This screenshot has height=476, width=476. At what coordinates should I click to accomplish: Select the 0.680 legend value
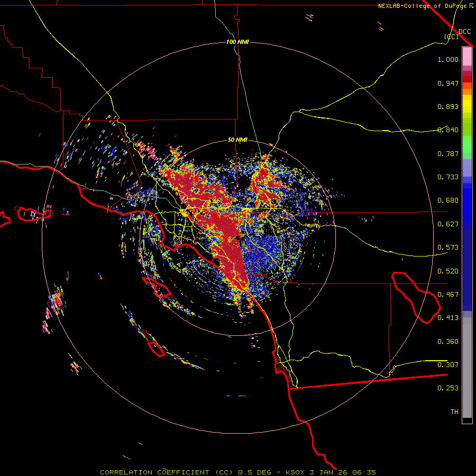pyautogui.click(x=448, y=200)
